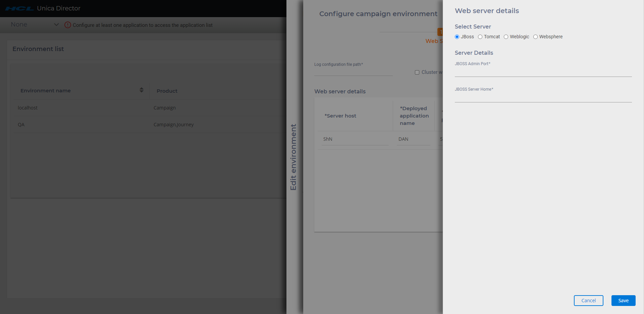This screenshot has width=644, height=314.
Task: Click the Campaign,Journey product cell
Action: (x=174, y=125)
